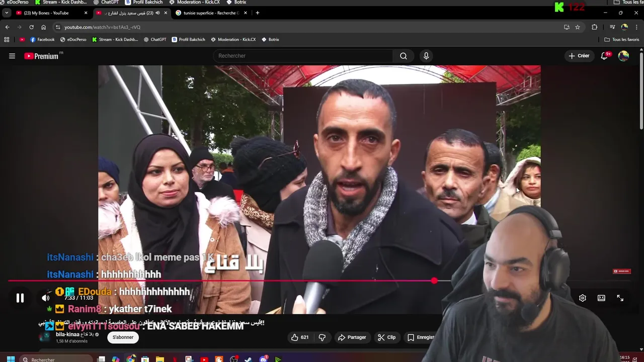Open Steam from the taskbar

[x=249, y=359]
